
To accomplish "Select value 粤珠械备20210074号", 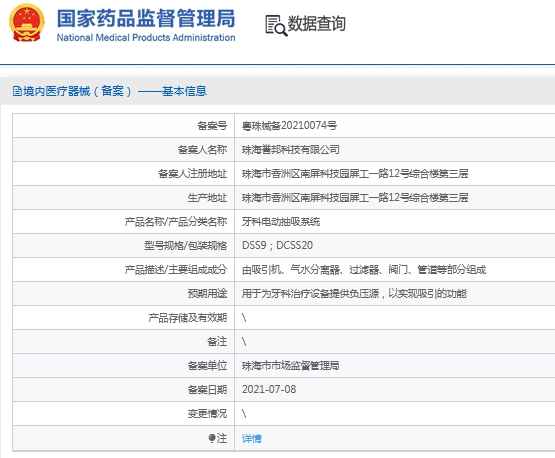I will pyautogui.click(x=289, y=126).
